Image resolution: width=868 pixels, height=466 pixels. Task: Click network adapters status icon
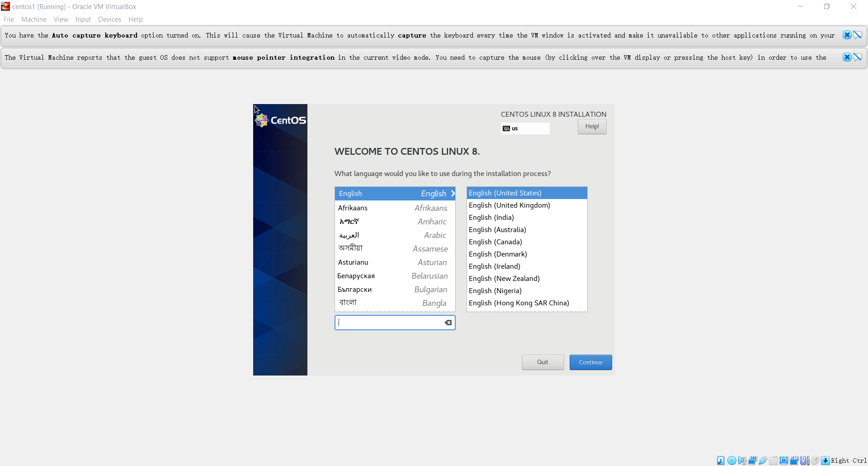pos(753,461)
